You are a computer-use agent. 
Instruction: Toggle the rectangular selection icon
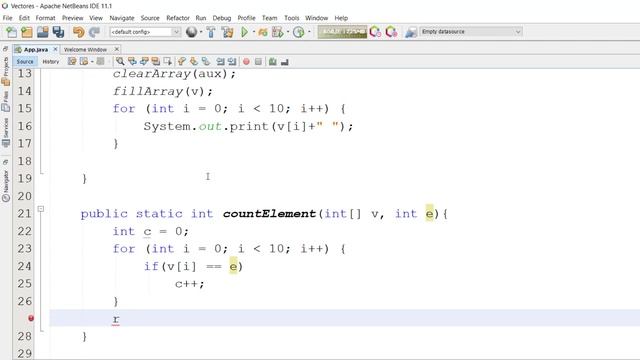(x=167, y=62)
